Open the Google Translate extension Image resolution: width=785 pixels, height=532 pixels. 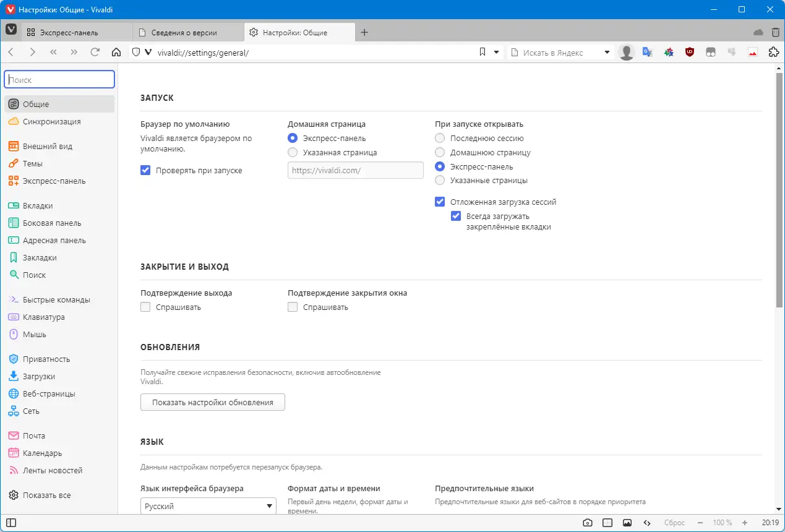click(648, 53)
